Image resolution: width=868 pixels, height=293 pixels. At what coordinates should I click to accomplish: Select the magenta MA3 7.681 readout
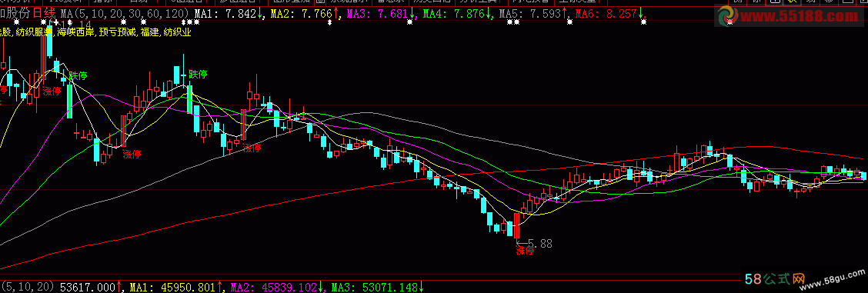coord(381,13)
